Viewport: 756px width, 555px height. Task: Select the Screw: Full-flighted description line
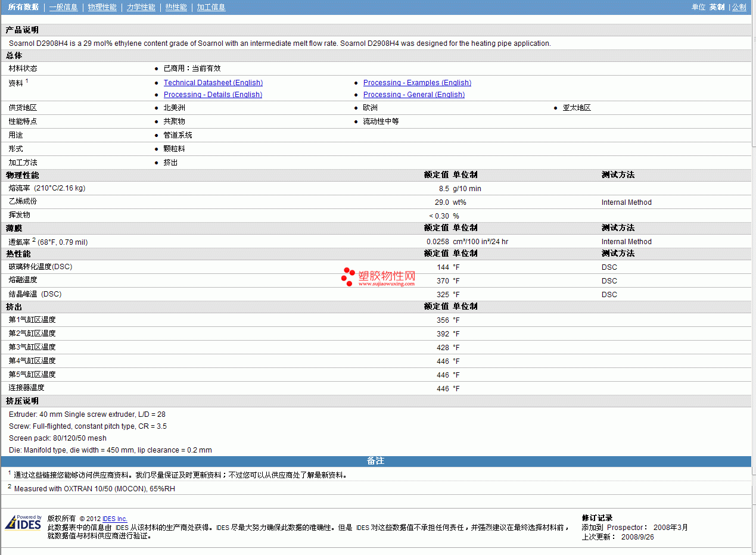pos(88,426)
